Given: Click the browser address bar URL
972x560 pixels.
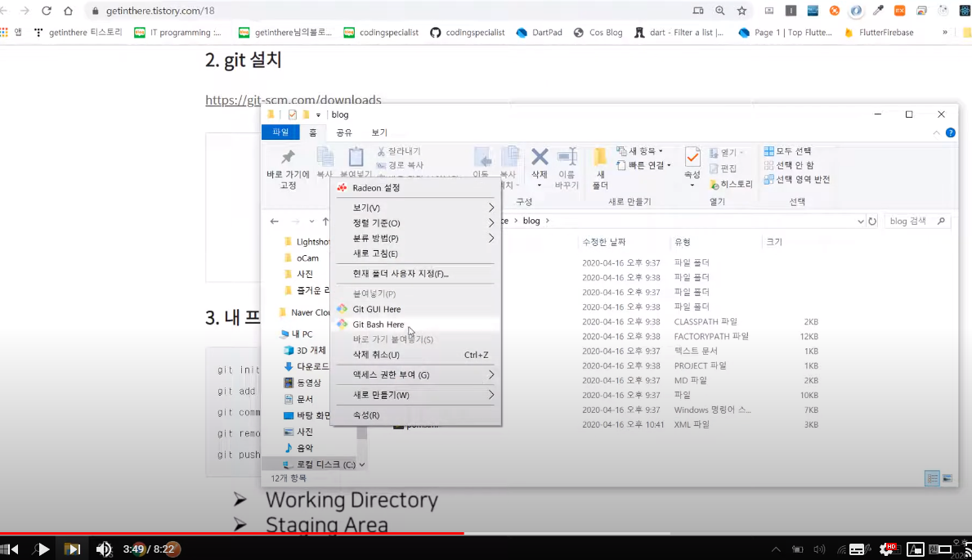Looking at the screenshot, I should point(160,11).
